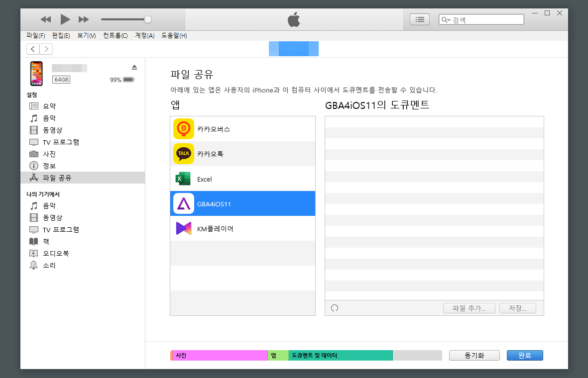
Task: Click the 완료 button
Action: 525,355
